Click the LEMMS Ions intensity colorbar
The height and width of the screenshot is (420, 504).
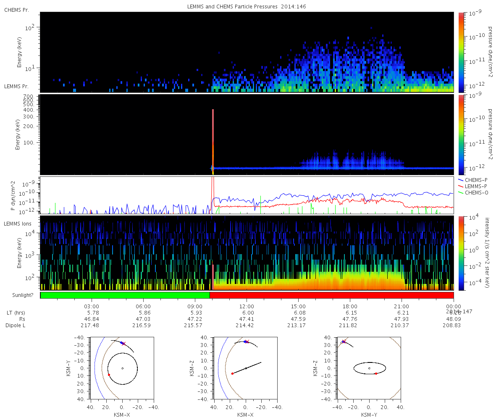point(461,253)
